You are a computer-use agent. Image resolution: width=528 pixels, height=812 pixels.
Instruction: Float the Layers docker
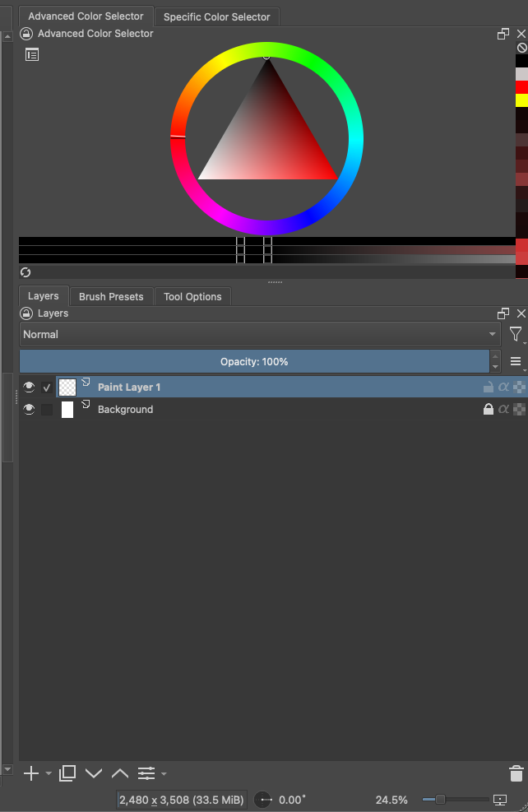(503, 313)
